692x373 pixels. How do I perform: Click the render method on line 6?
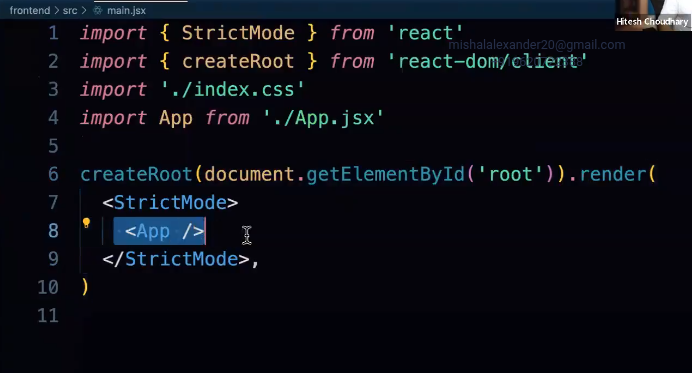click(613, 174)
